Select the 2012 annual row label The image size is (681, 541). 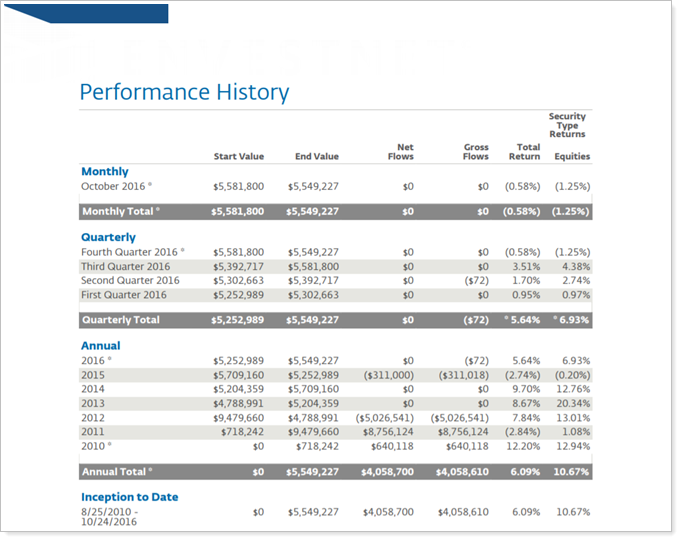[x=92, y=417]
